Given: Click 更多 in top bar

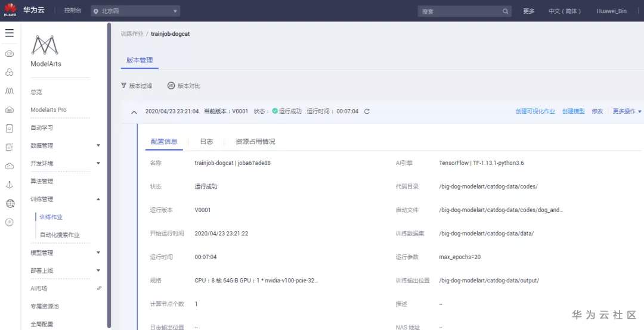Looking at the screenshot, I should pos(528,11).
